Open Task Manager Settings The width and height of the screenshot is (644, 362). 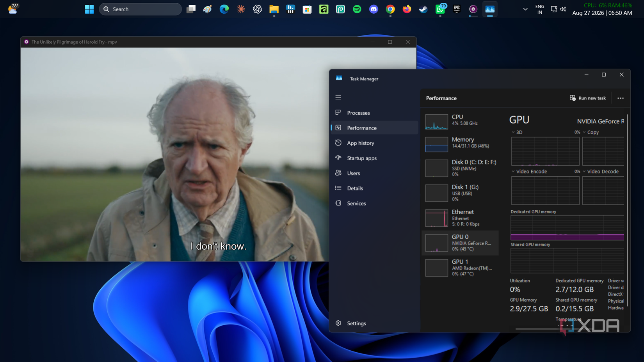coord(374,323)
